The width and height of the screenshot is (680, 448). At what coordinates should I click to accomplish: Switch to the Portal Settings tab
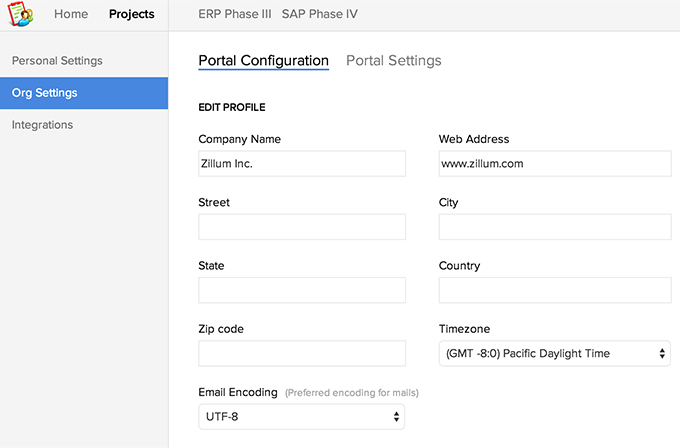click(x=393, y=61)
